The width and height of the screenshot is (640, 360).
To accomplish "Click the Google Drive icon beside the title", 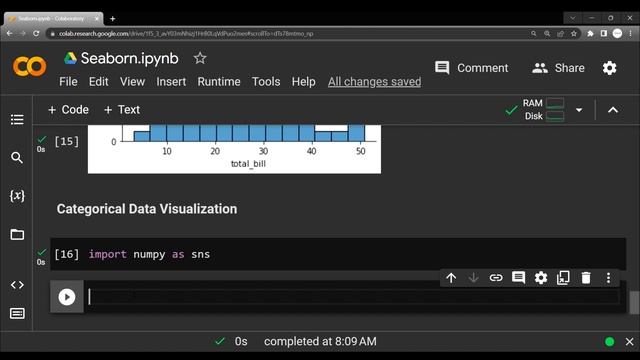I will click(x=70, y=58).
